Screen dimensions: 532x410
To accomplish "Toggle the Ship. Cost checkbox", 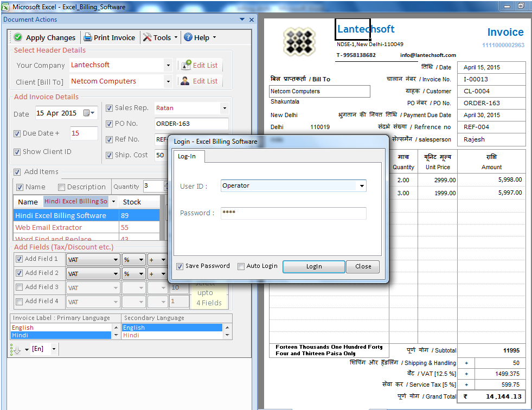I will (109, 156).
